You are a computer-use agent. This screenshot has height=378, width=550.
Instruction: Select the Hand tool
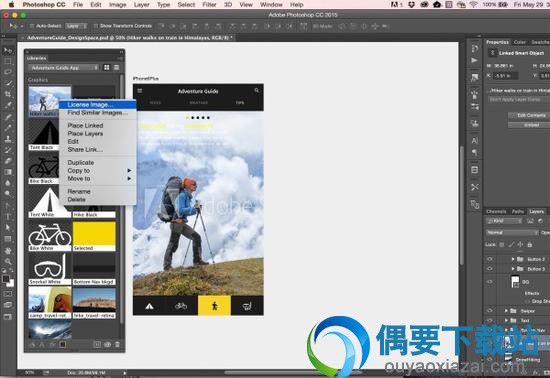point(7,250)
